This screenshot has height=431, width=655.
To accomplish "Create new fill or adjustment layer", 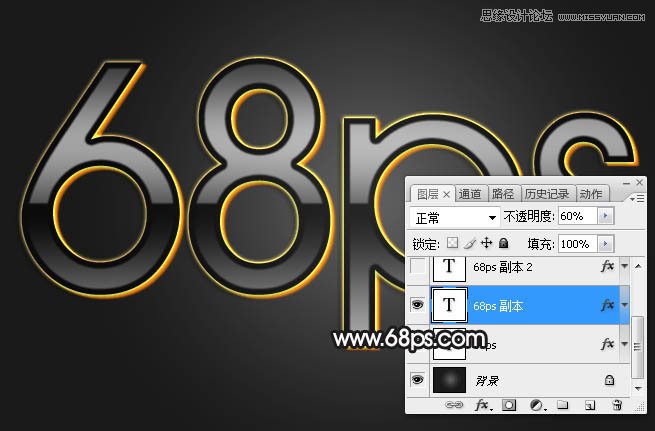I will [x=538, y=405].
